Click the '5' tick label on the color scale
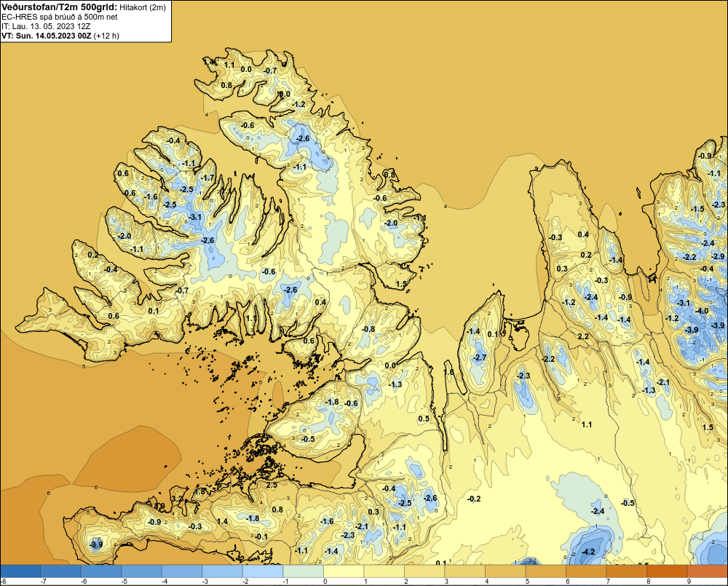The width and height of the screenshot is (728, 586). [527, 582]
